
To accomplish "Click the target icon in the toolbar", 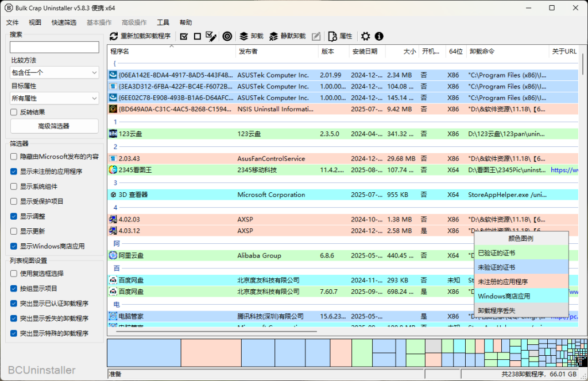I will 227,36.
